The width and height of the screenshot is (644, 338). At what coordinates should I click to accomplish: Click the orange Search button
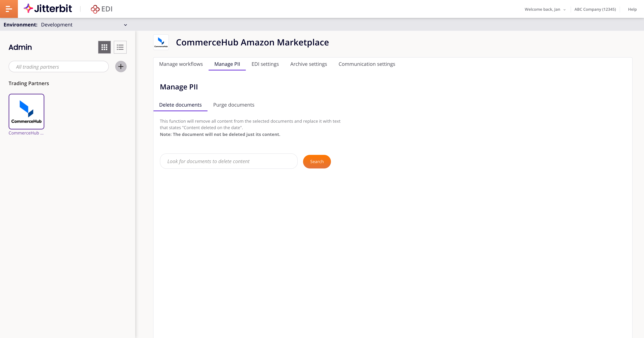point(317,161)
